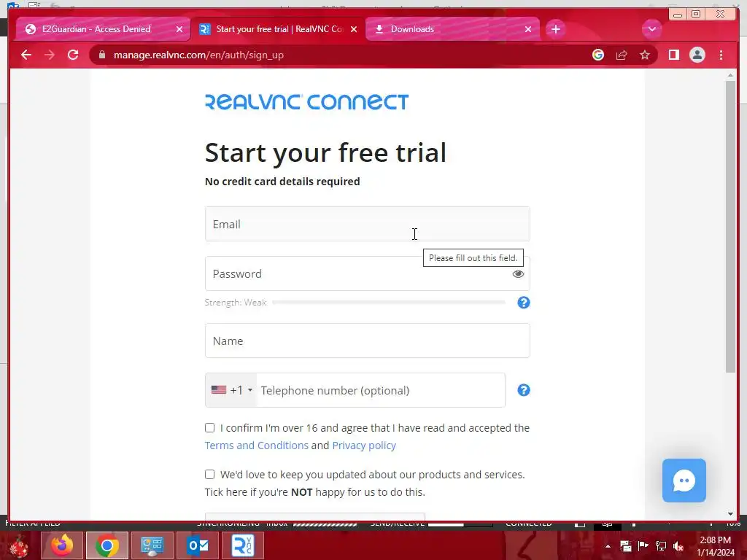The width and height of the screenshot is (747, 560).
Task: Tick the marketing opt-out checkbox
Action: pyautogui.click(x=209, y=474)
